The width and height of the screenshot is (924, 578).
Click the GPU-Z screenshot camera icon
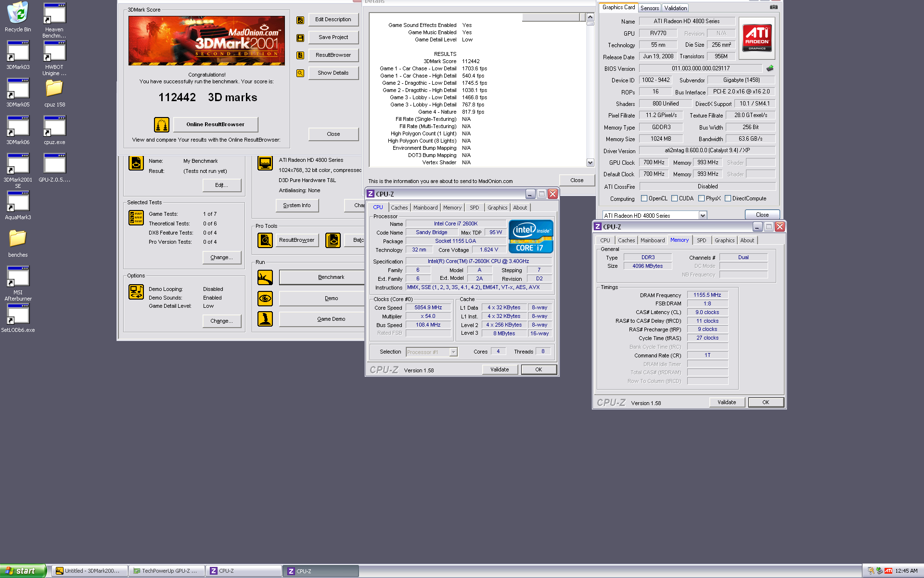point(773,7)
